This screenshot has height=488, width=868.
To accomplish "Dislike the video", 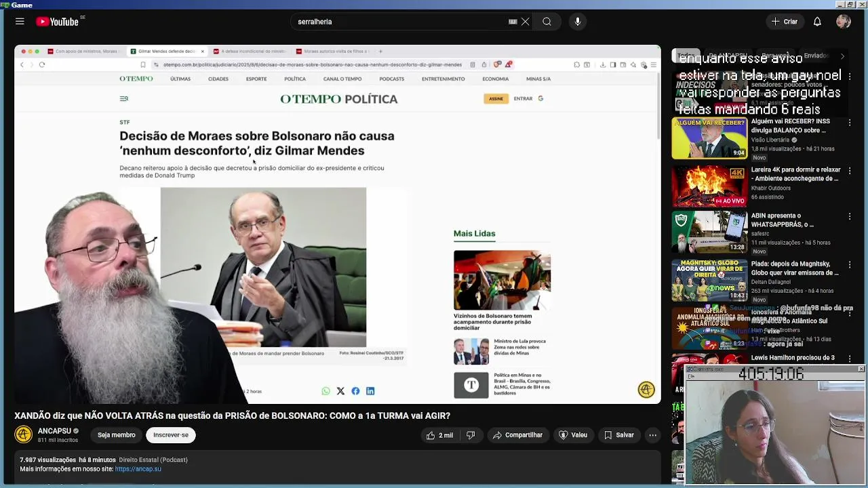I will point(471,435).
